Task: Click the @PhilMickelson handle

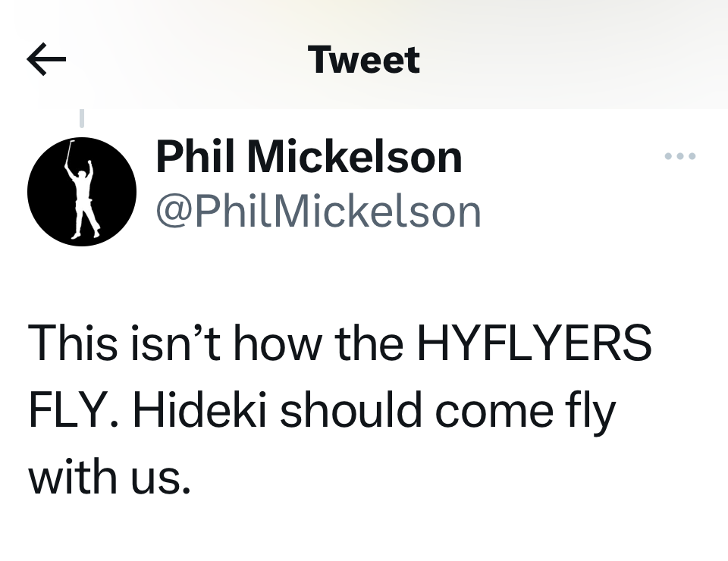Action: point(318,211)
